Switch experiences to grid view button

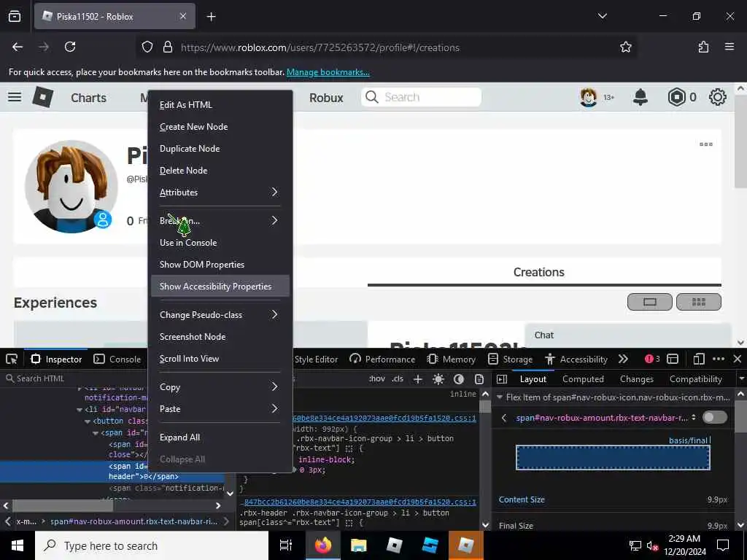pos(699,302)
